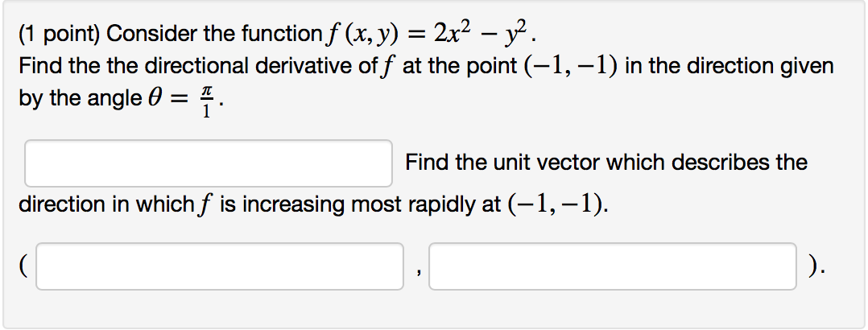Click the directional derivative answer box
Image resolution: width=868 pixels, height=330 pixels.
pos(209,163)
